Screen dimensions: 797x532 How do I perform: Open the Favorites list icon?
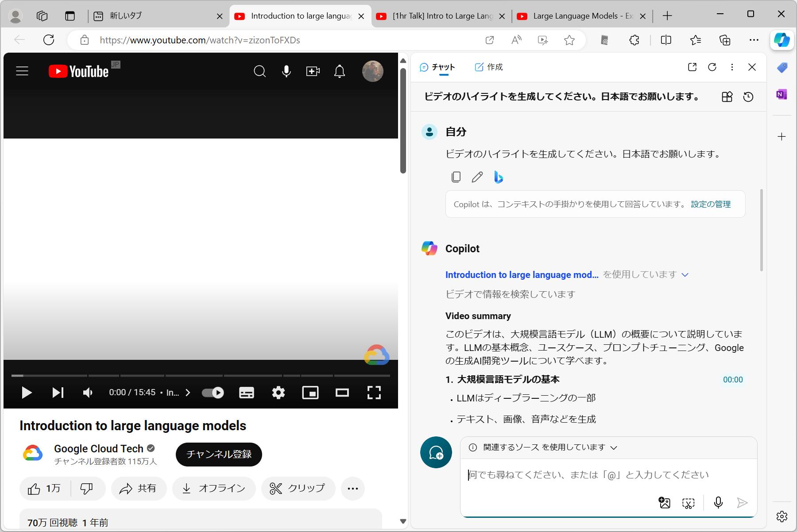696,40
